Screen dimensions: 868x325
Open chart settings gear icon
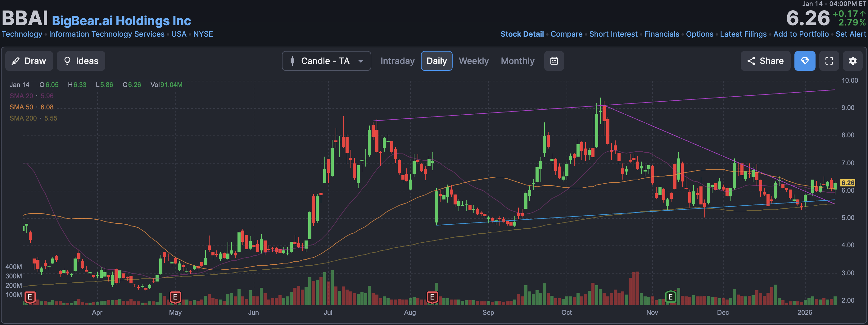[852, 61]
